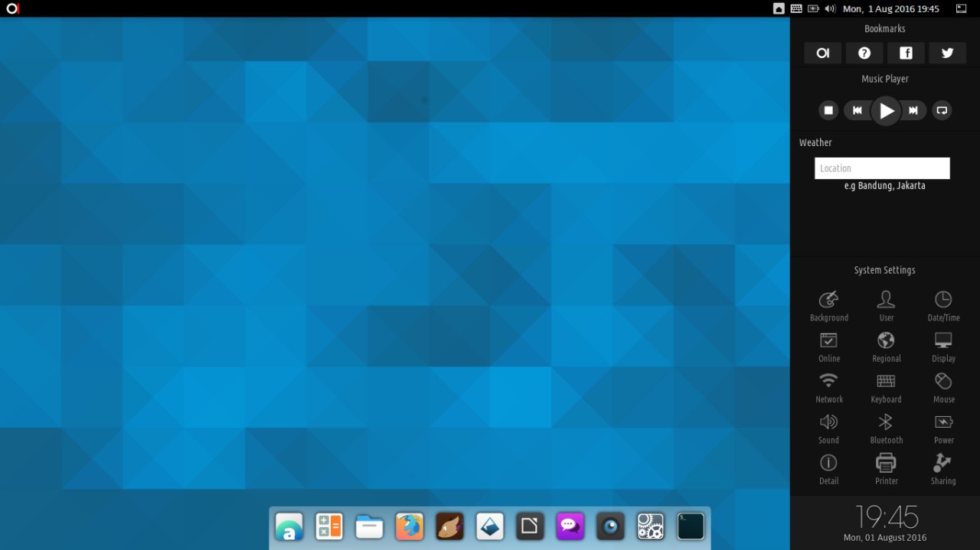Focus the weather Location input field
980x550 pixels.
[x=882, y=168]
